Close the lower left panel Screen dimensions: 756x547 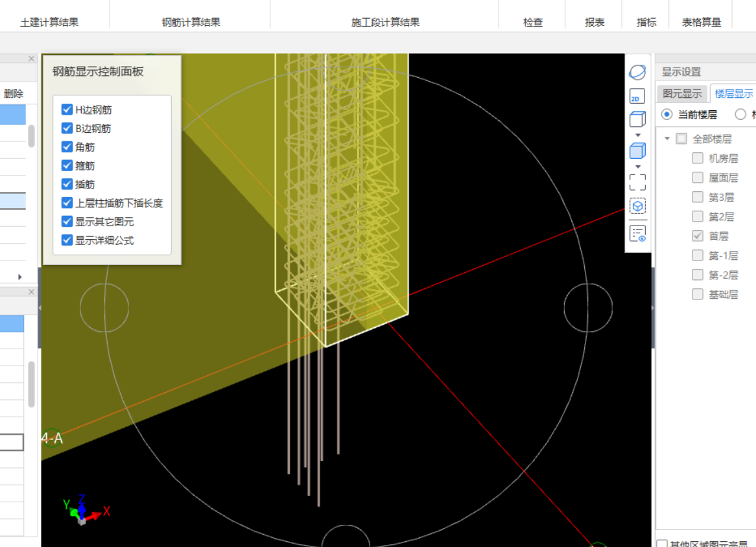31,292
